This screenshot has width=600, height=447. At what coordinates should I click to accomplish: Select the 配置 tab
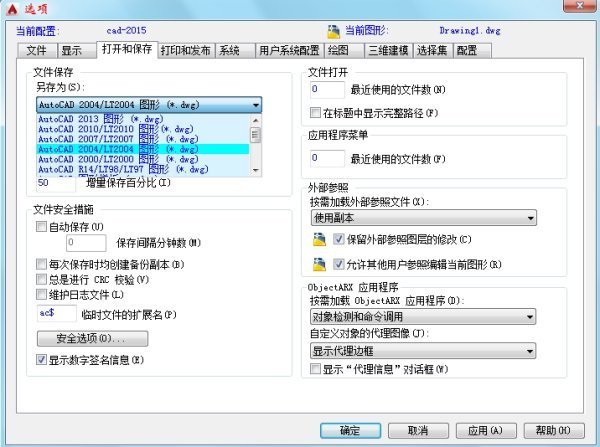(472, 51)
